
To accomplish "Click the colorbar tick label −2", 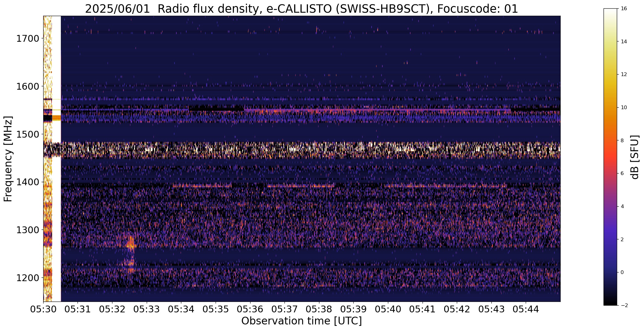I will tap(624, 306).
